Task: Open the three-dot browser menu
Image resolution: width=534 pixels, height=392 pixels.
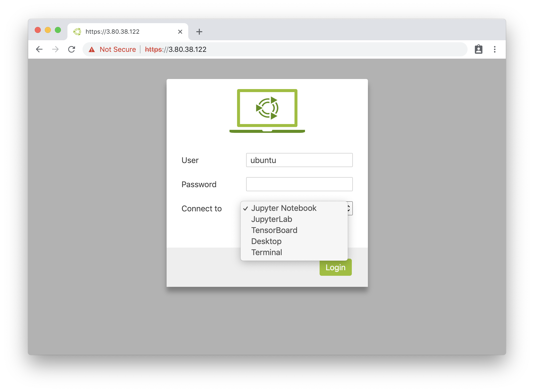Action: pyautogui.click(x=495, y=49)
